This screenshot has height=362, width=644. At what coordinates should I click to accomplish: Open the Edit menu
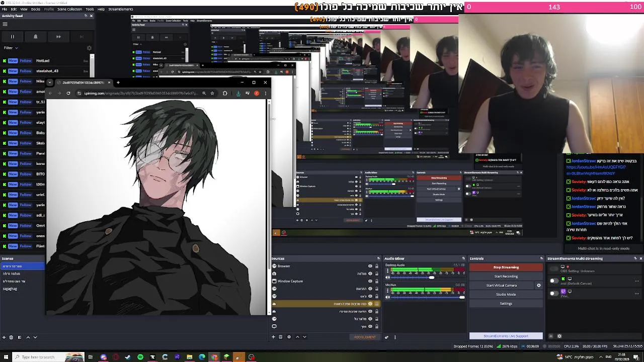(x=14, y=9)
